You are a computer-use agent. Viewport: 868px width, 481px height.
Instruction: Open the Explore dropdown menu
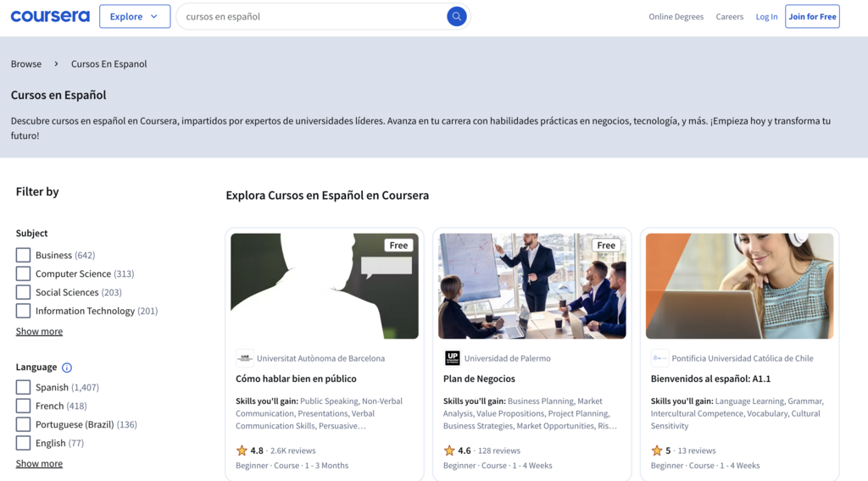tap(135, 17)
